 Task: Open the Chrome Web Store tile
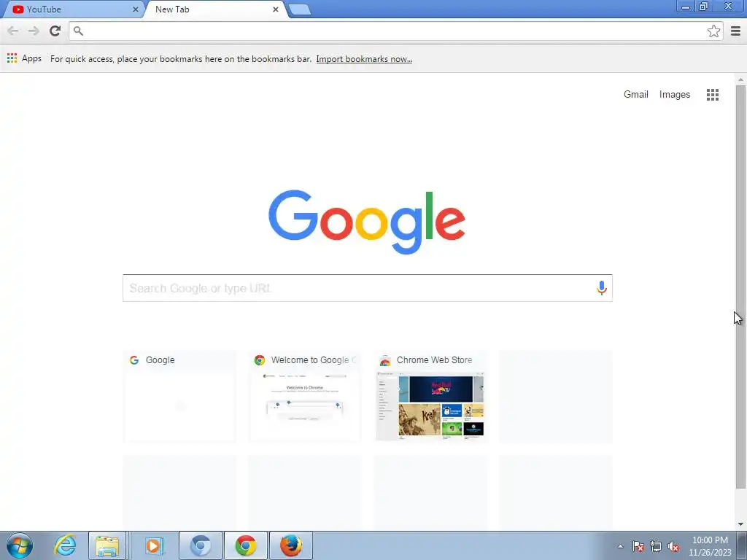point(430,397)
